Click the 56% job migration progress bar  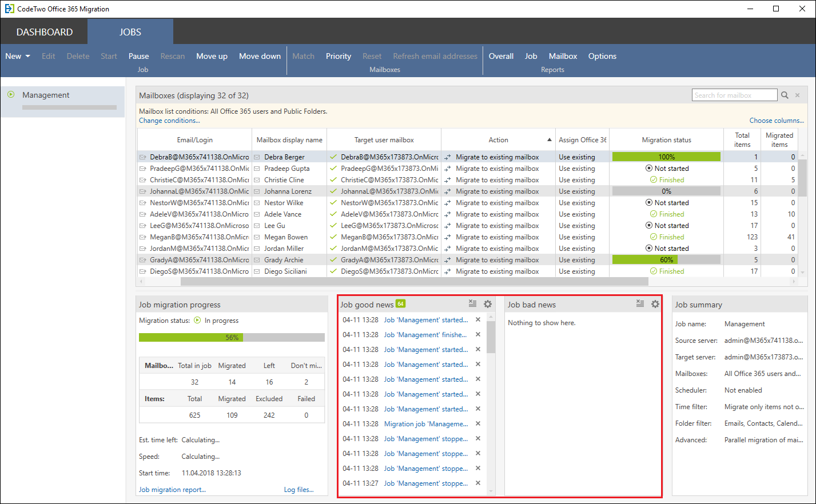pos(232,338)
